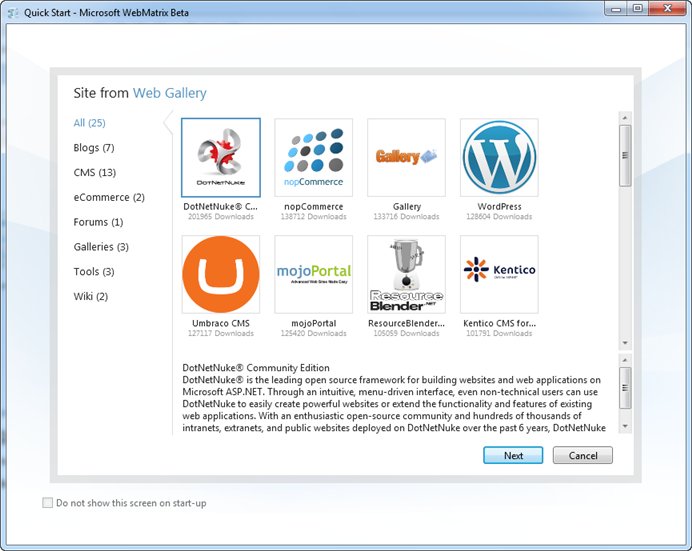Image resolution: width=692 pixels, height=551 pixels.
Task: Filter by Forums (1) category
Action: click(x=98, y=221)
